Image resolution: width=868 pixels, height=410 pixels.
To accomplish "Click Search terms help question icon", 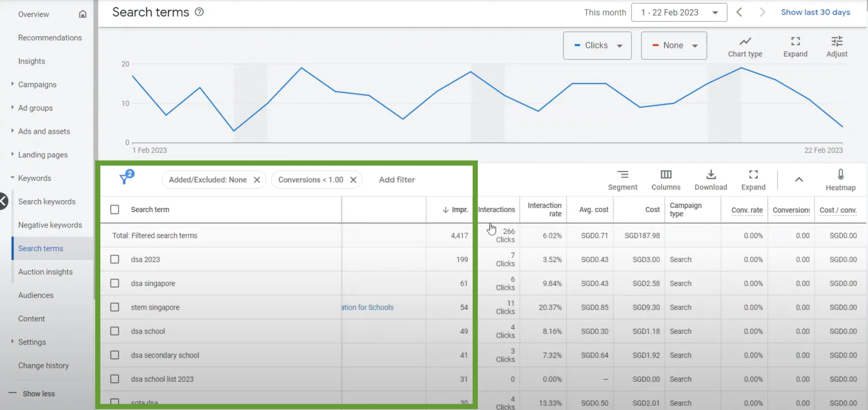I will (x=199, y=12).
